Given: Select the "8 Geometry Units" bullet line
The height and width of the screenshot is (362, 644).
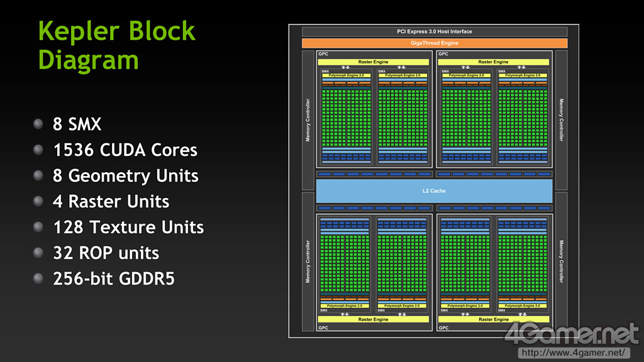Looking at the screenshot, I should pyautogui.click(x=125, y=176).
